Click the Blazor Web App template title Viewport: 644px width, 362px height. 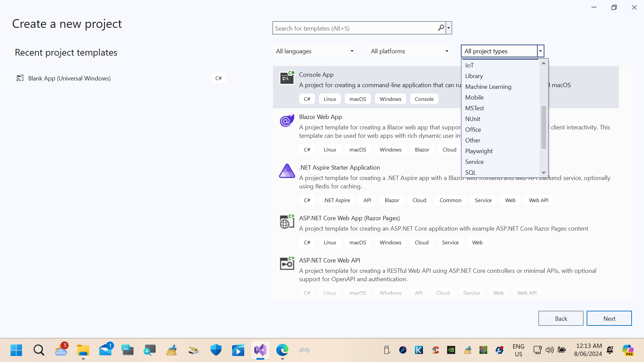[320, 117]
